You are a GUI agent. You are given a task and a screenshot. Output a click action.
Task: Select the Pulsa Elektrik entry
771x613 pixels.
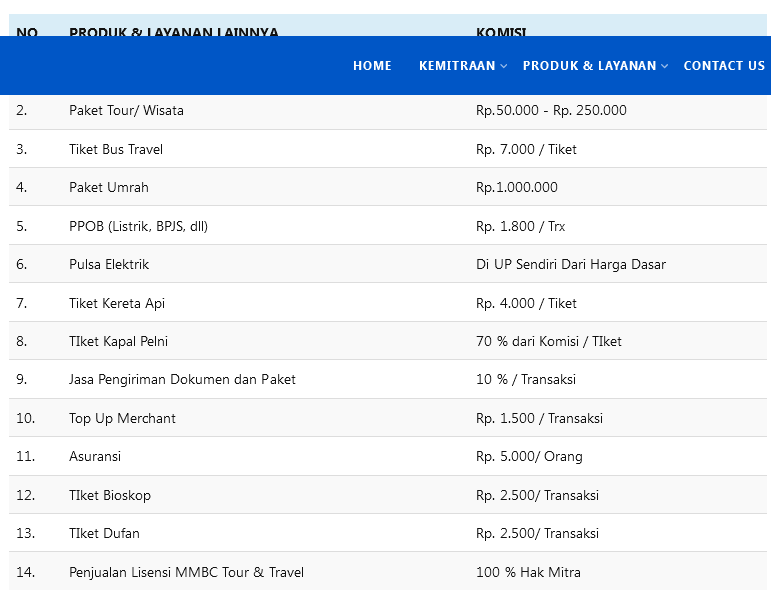(109, 265)
